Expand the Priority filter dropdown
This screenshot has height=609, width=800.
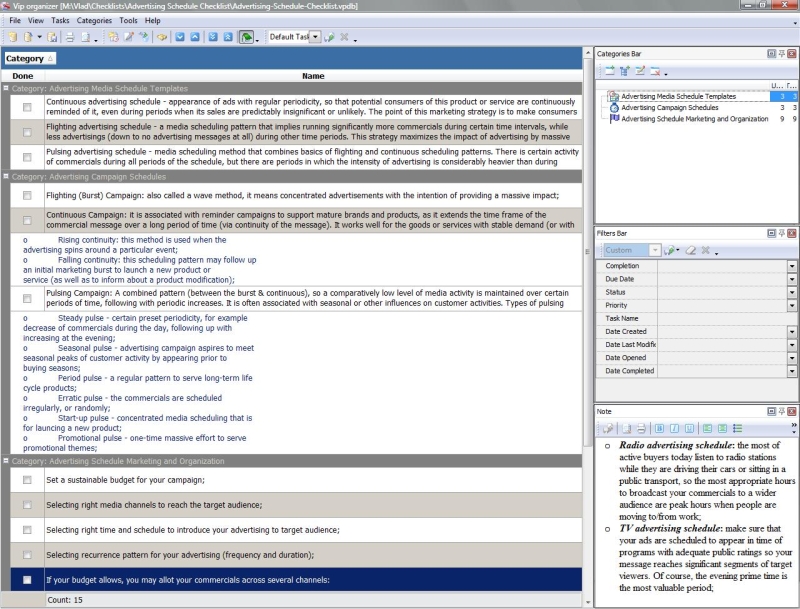[x=792, y=305]
